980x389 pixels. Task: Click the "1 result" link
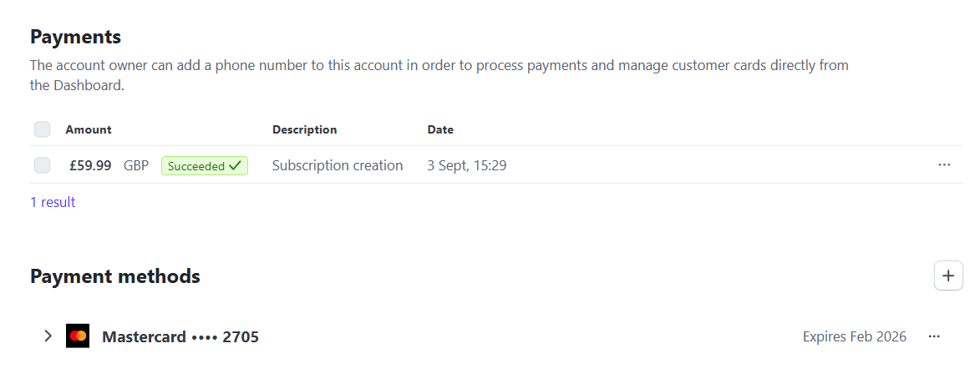point(53,202)
